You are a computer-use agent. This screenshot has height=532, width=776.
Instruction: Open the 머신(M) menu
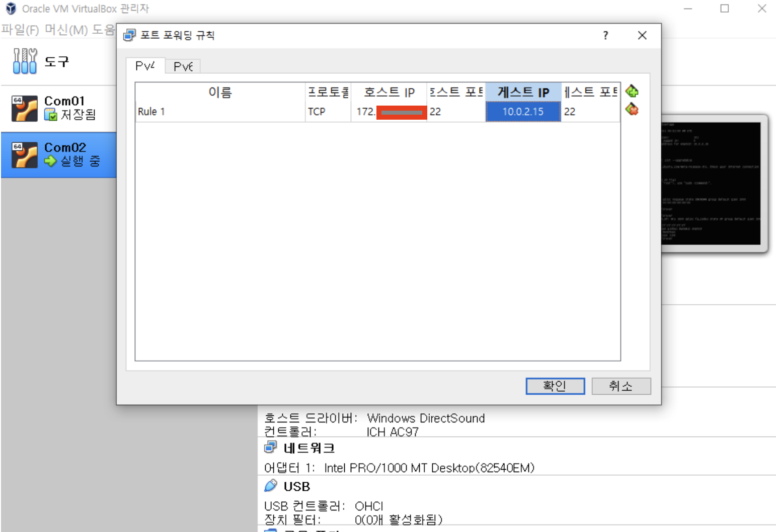coord(66,30)
